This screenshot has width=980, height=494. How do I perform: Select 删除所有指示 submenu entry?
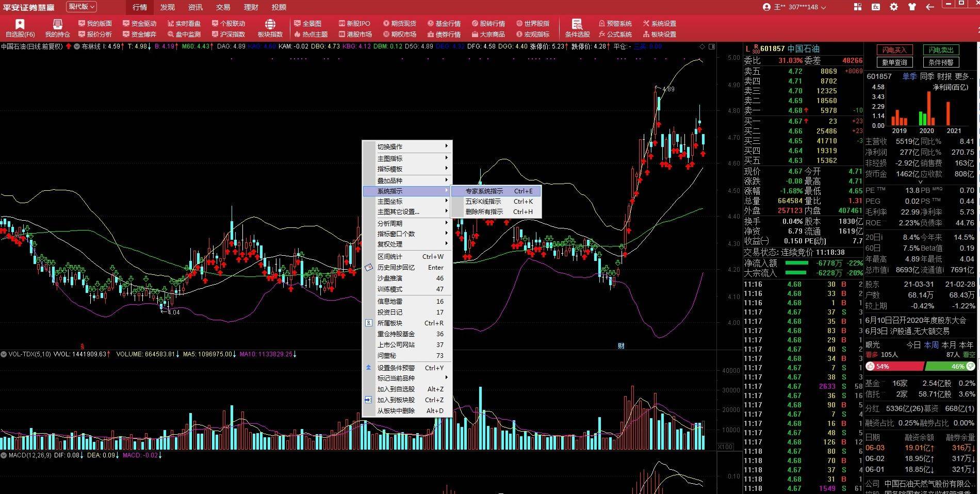click(x=496, y=211)
